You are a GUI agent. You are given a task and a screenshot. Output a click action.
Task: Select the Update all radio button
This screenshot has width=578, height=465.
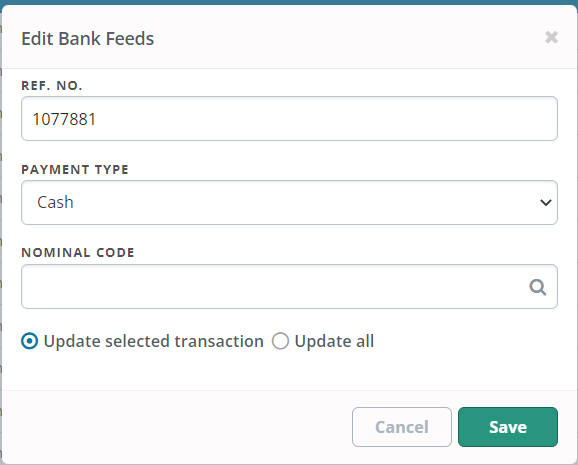point(280,341)
